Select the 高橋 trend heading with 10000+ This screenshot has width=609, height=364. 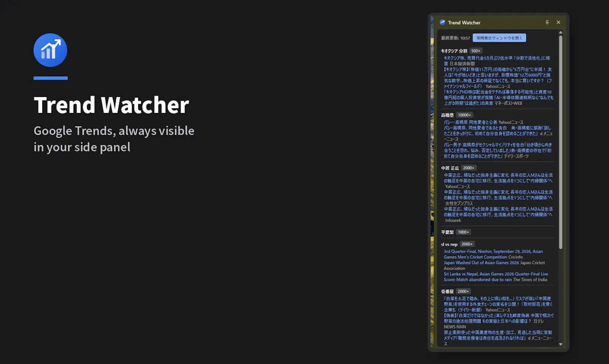(x=447, y=115)
